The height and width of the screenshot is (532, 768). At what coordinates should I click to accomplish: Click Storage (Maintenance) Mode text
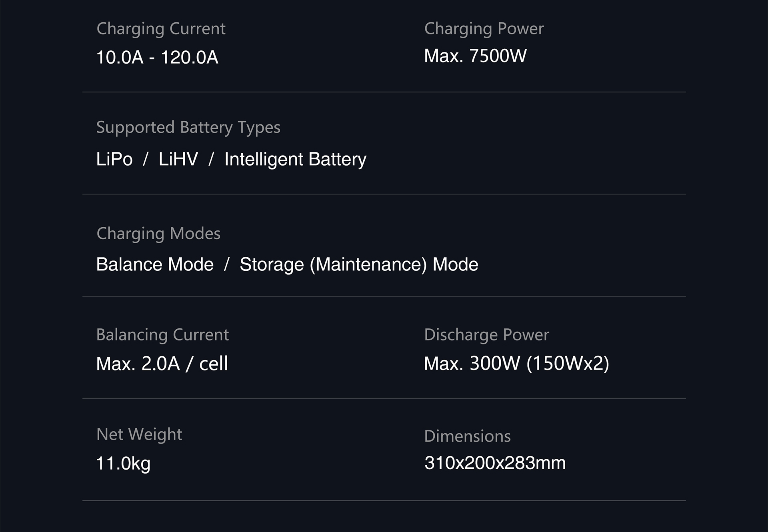[x=359, y=264]
